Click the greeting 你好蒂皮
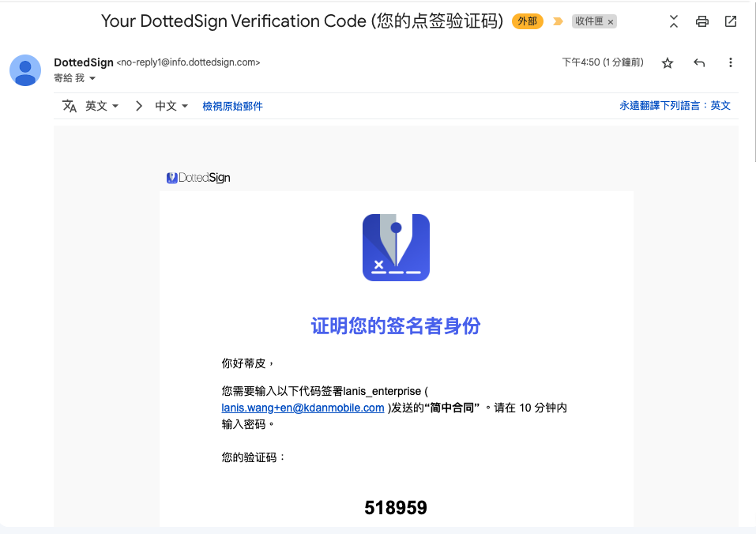Viewport: 756px width, 534px height. pos(247,363)
